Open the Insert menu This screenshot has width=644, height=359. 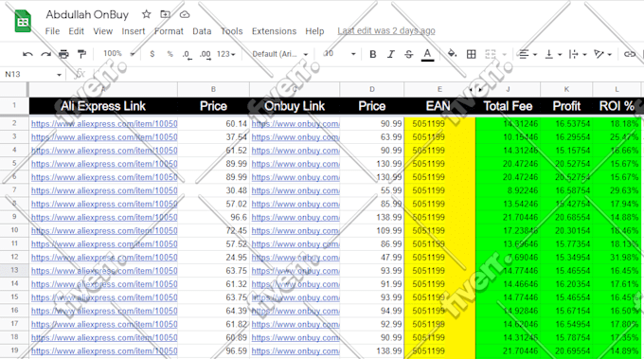(x=134, y=31)
